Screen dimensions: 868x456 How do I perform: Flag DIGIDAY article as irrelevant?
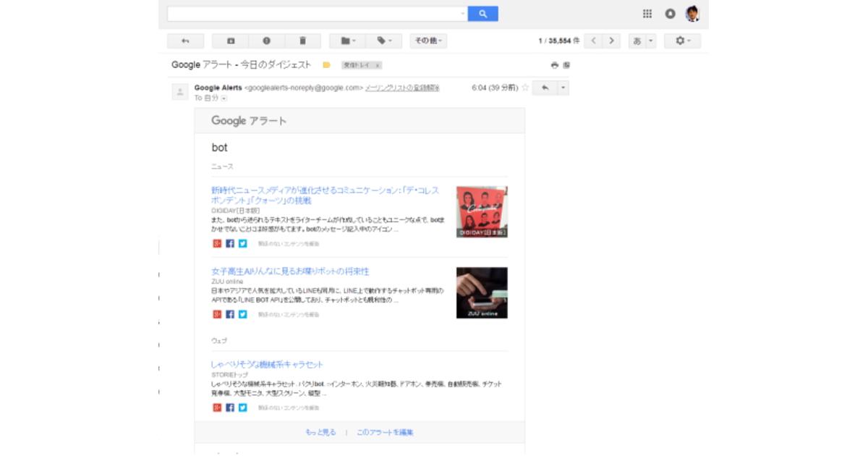(x=289, y=244)
